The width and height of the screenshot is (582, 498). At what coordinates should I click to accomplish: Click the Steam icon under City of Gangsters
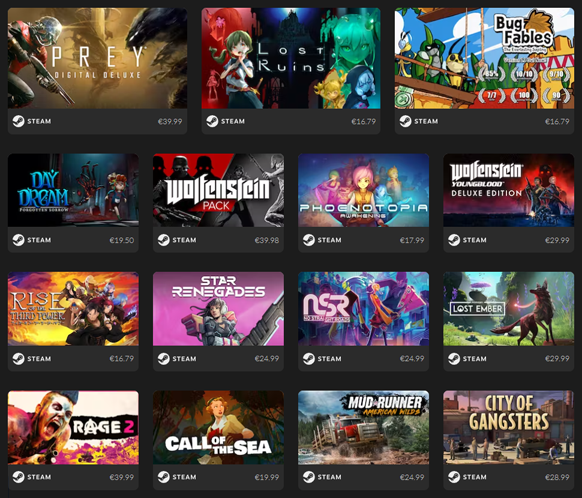454,477
